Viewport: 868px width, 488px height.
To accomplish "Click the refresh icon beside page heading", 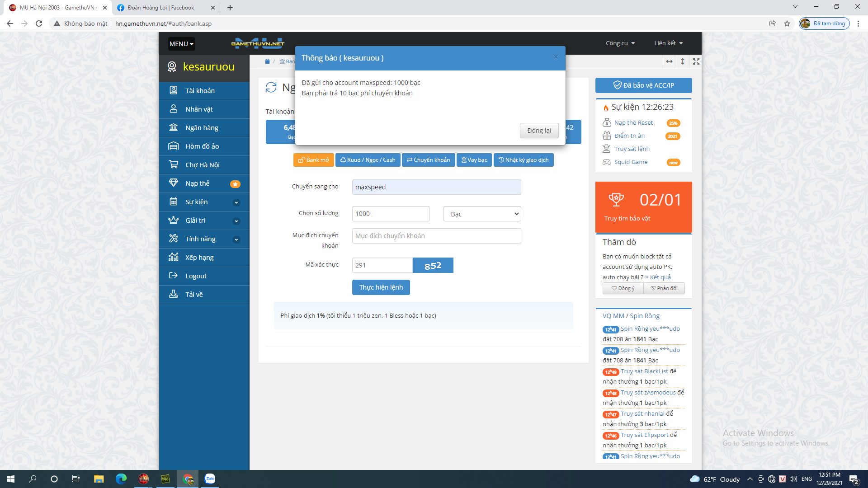I will tap(271, 88).
